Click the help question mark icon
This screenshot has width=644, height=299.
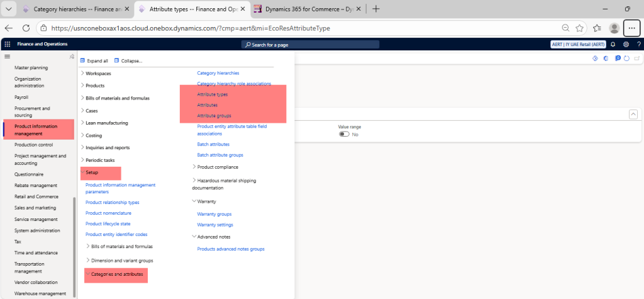pyautogui.click(x=637, y=44)
